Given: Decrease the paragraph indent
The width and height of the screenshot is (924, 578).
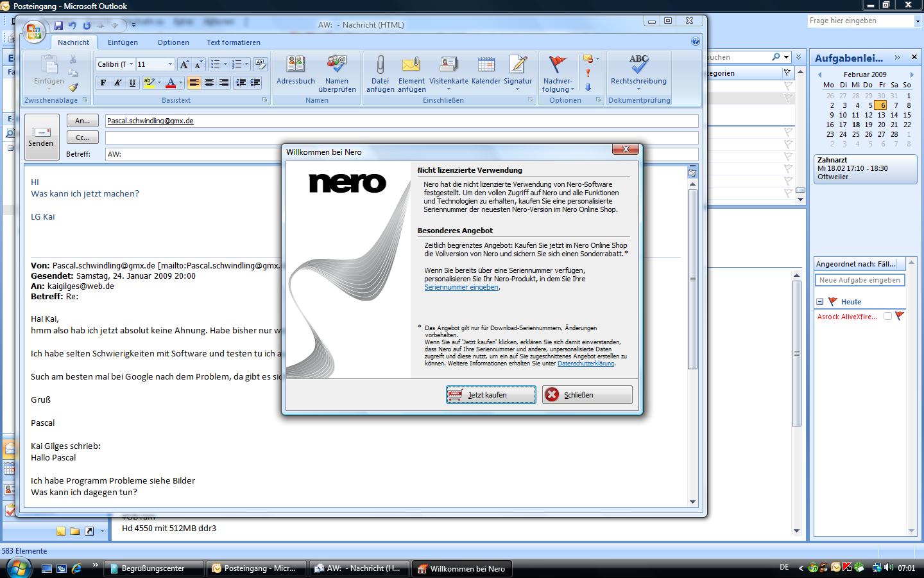Looking at the screenshot, I should 241,83.
